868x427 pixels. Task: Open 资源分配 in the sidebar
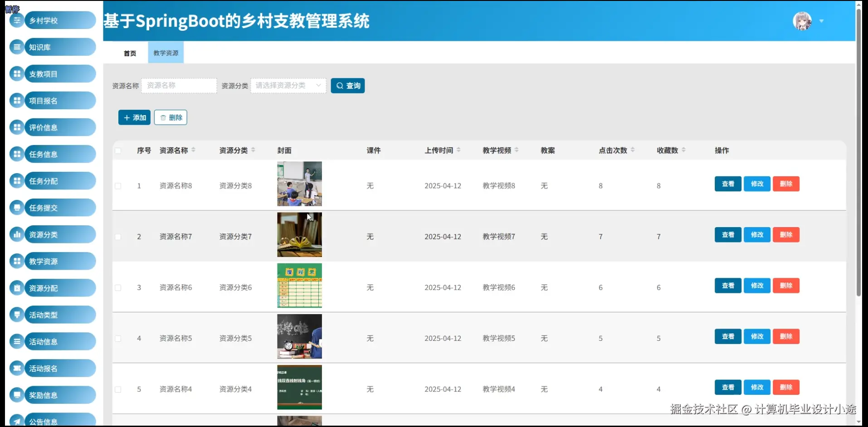pos(60,288)
